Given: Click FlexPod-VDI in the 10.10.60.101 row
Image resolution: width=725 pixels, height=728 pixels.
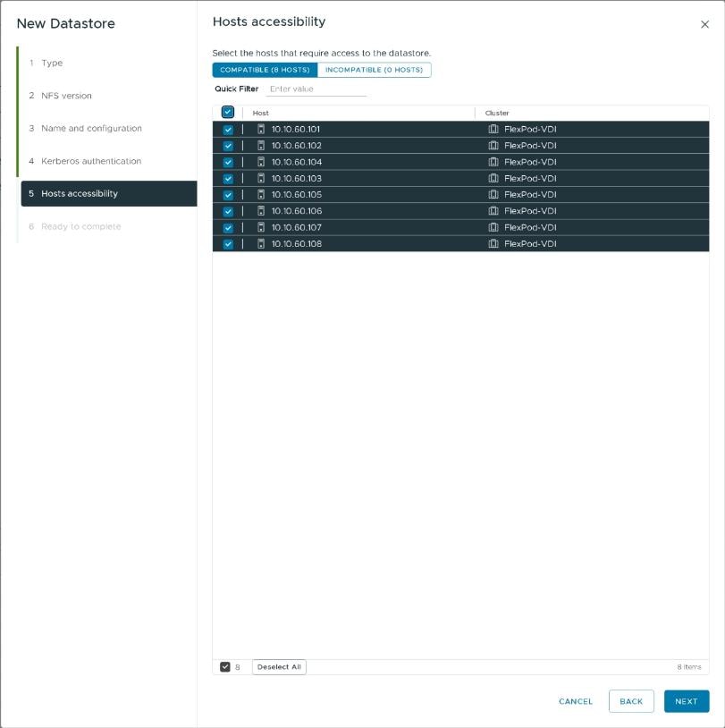Looking at the screenshot, I should (530, 129).
